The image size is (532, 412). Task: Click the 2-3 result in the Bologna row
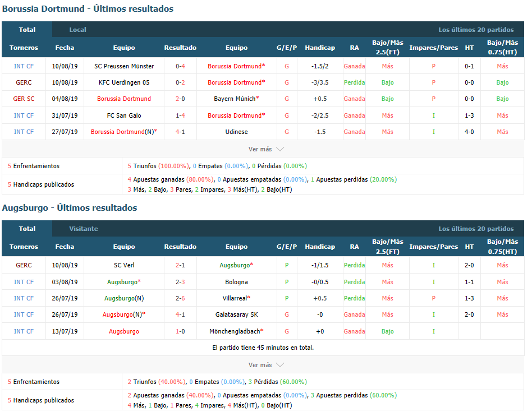click(180, 282)
